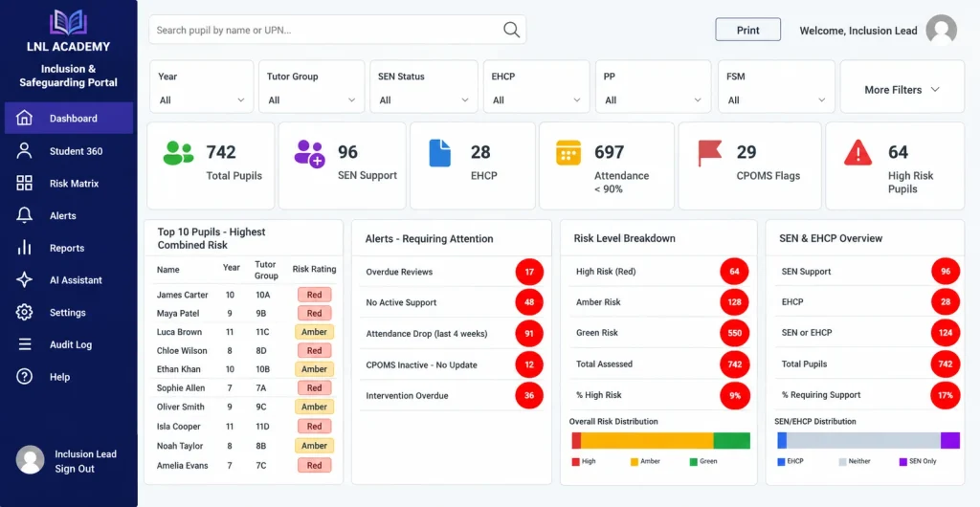
Task: Click the High Risk (Red) row label
Action: (x=606, y=272)
